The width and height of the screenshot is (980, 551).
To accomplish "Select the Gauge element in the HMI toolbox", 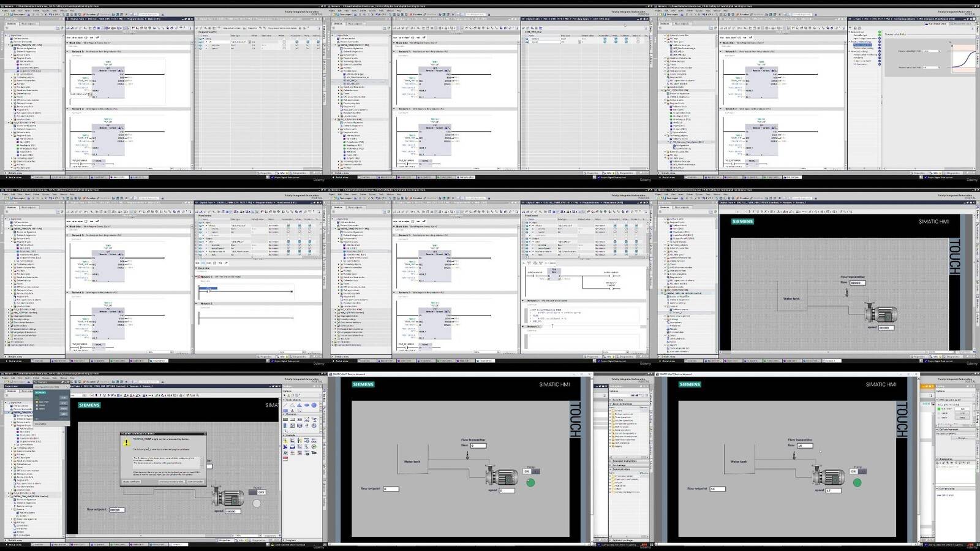I will pos(314,425).
